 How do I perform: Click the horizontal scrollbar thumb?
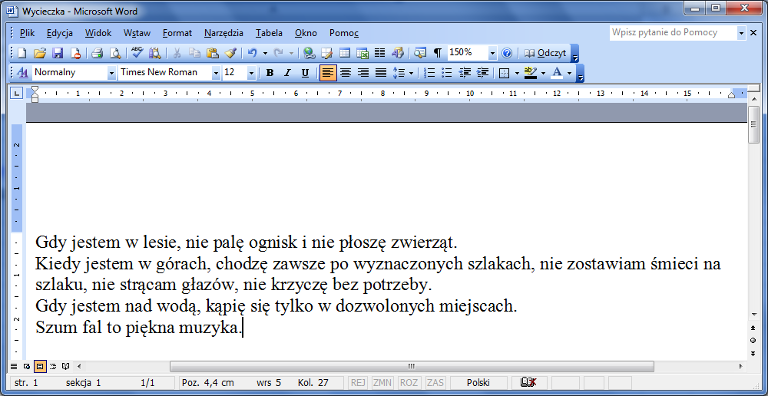[411, 366]
